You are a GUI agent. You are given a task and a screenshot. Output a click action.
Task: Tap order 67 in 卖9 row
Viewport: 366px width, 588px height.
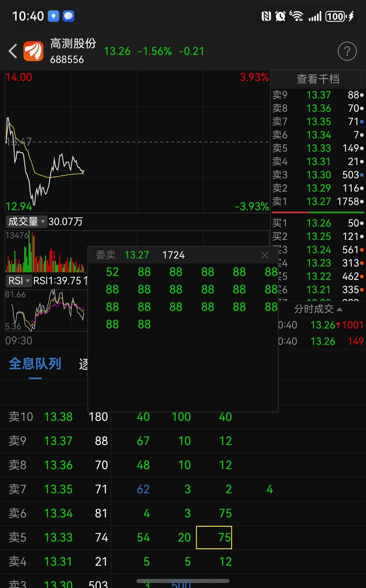143,441
